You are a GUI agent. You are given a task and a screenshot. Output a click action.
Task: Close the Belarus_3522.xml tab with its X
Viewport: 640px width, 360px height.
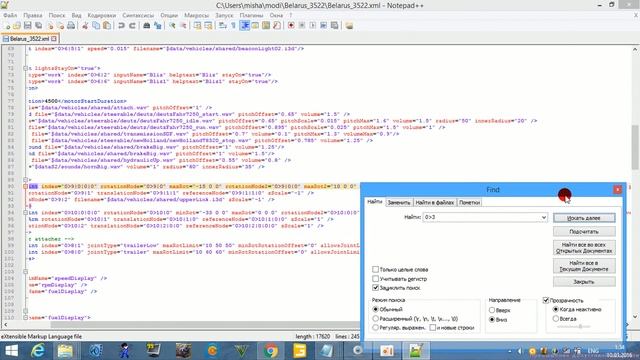tap(54, 39)
